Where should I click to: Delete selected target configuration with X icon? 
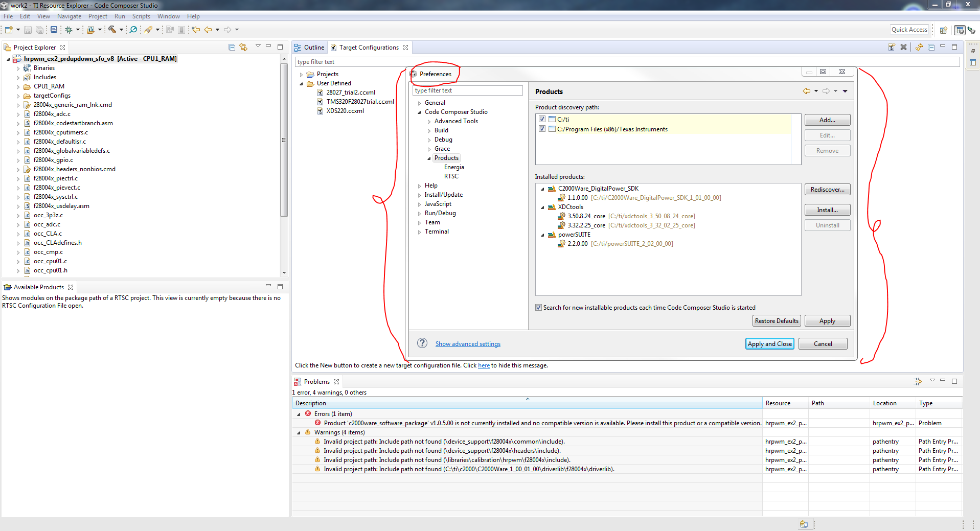[x=903, y=48]
